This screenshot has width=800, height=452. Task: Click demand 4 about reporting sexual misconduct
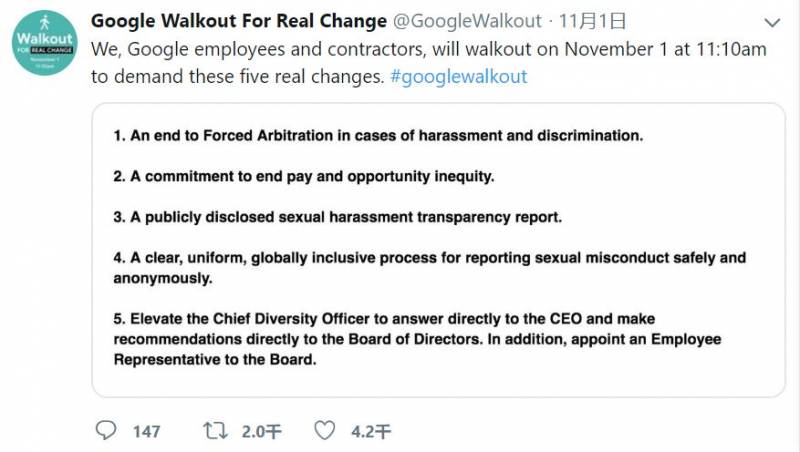coord(430,258)
